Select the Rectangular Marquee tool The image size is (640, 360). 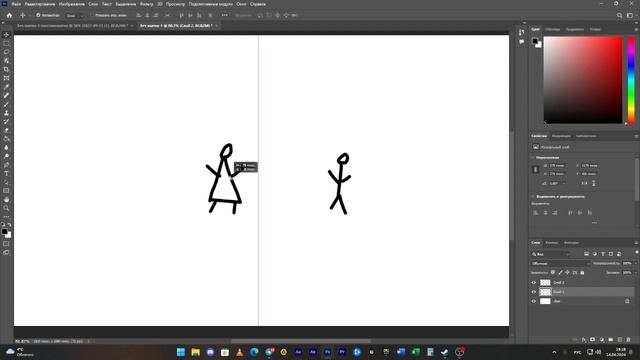(6, 43)
